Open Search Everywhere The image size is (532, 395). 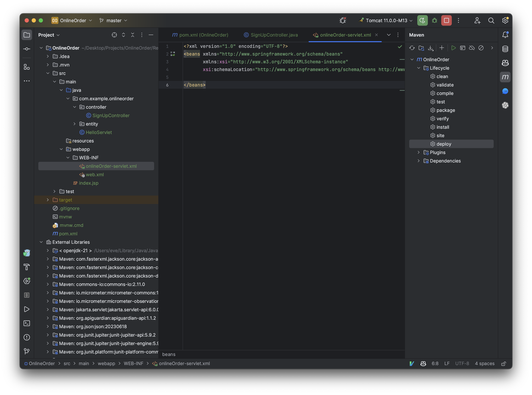coord(491,20)
